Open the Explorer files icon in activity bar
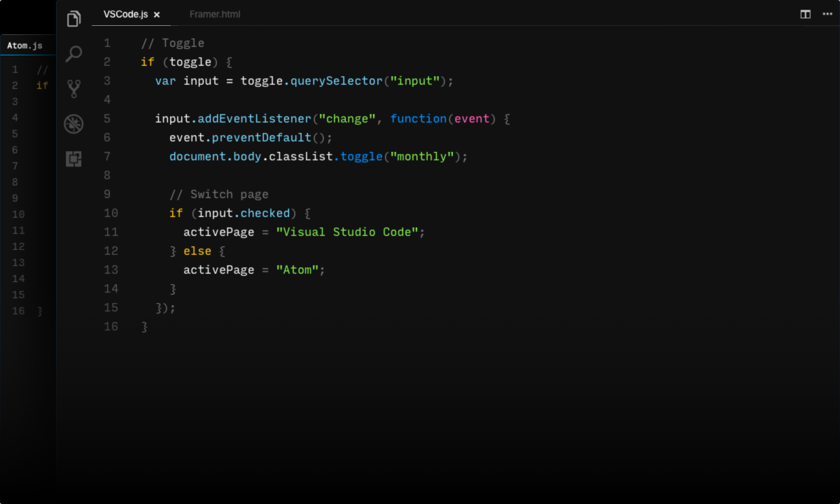 click(x=73, y=19)
